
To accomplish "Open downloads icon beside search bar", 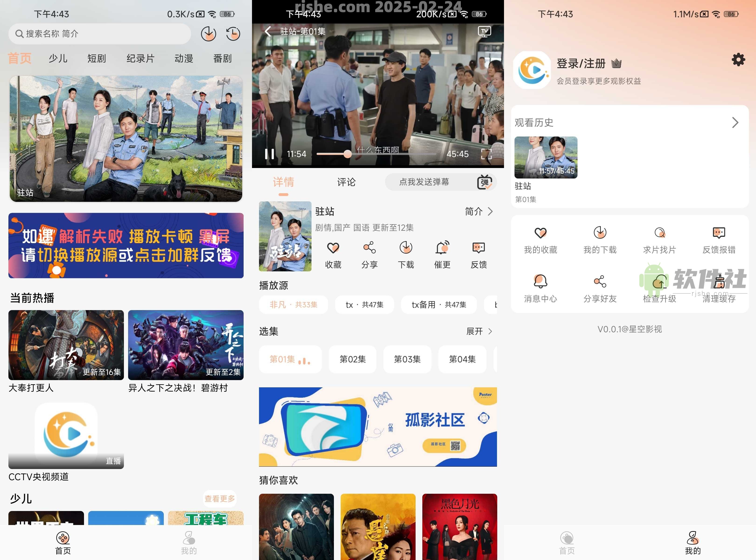I will coord(208,34).
